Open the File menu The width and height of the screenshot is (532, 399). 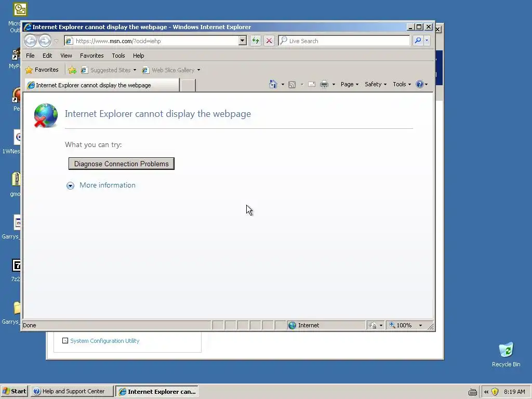[x=30, y=56]
